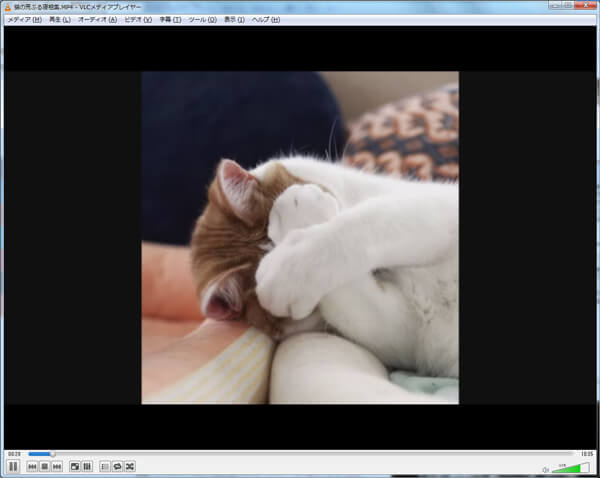Image resolution: width=600 pixels, height=478 pixels.
Task: Open the メディア (Media) menu
Action: [x=24, y=19]
